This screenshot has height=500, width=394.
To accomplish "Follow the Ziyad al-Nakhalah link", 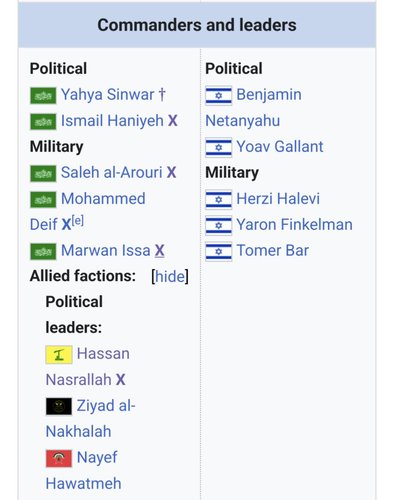I will pyautogui.click(x=90, y=419).
